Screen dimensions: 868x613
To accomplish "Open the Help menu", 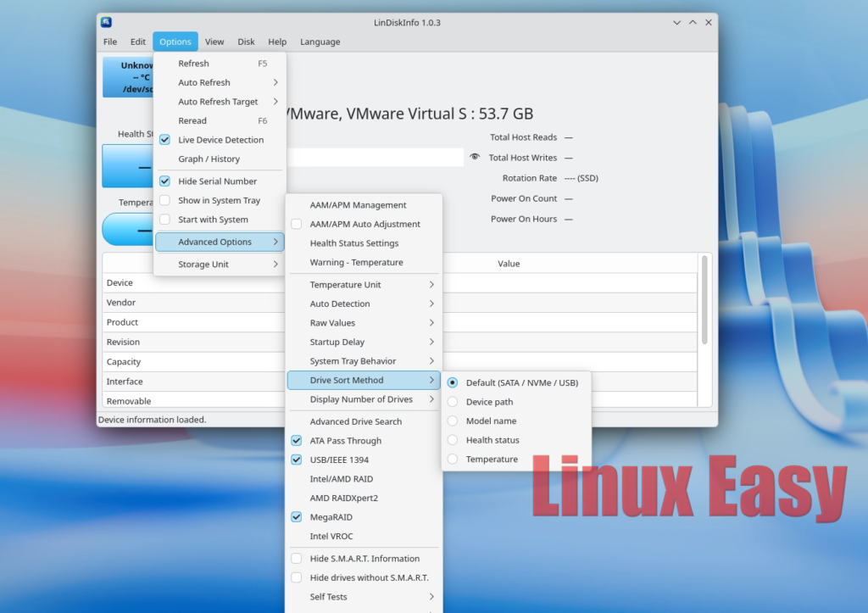I will click(x=277, y=42).
